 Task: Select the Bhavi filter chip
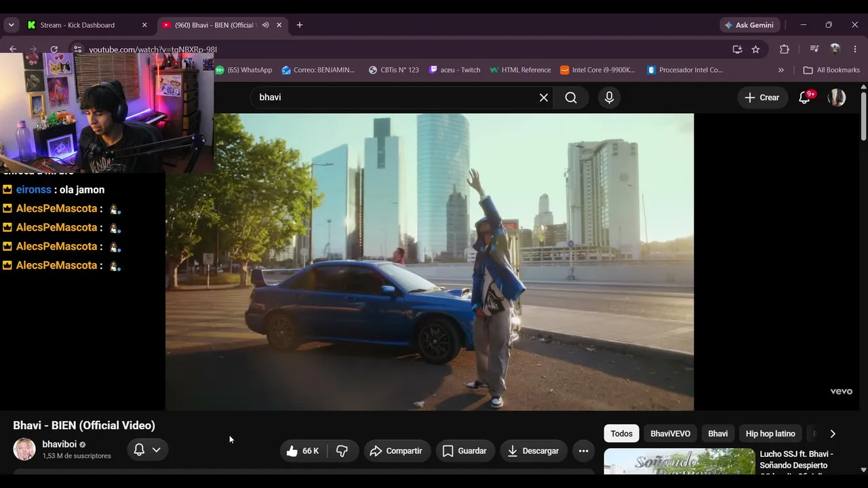pos(717,434)
